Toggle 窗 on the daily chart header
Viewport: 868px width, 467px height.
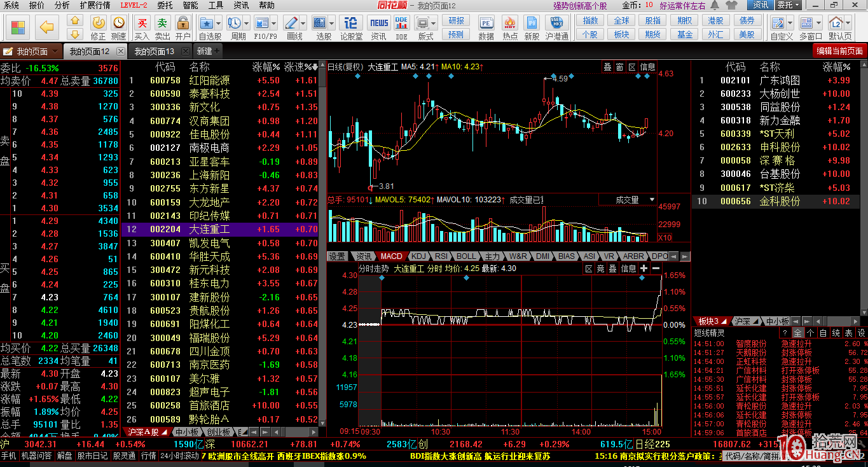point(619,67)
